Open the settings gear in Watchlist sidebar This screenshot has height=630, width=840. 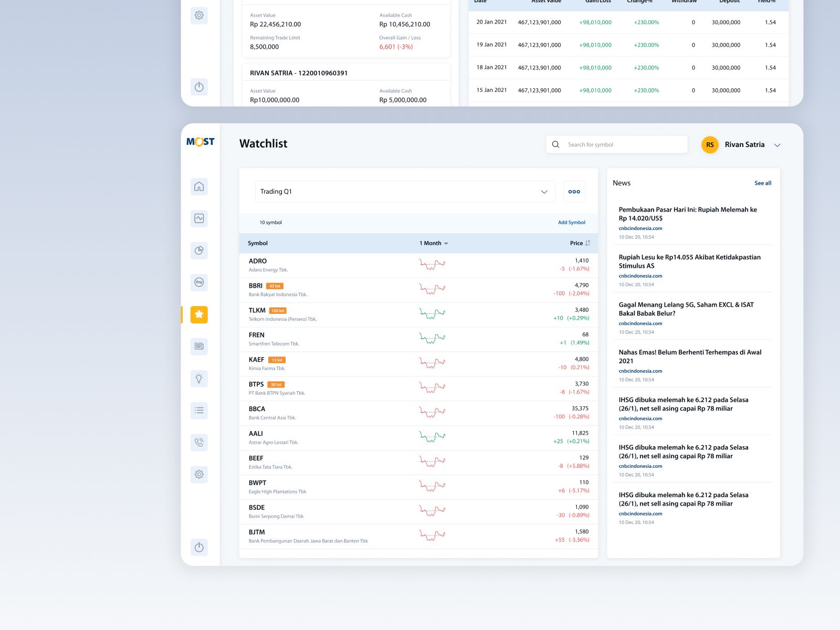[x=199, y=475]
